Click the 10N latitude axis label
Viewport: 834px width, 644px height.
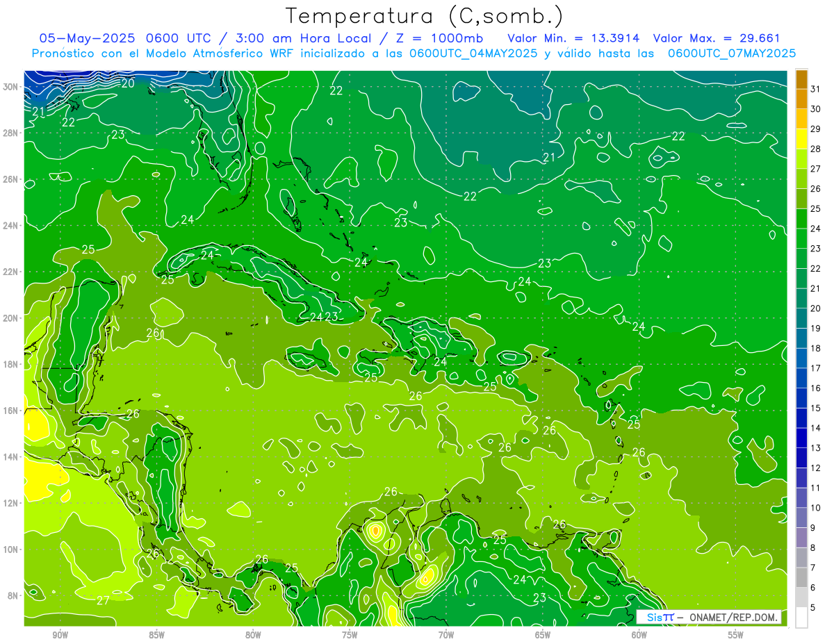(10, 550)
